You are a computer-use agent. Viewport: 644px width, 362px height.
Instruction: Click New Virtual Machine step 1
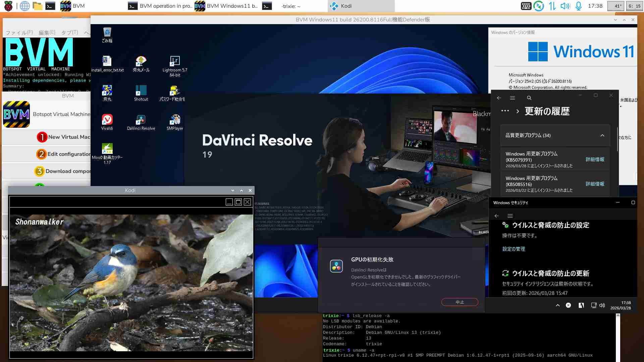click(x=64, y=137)
